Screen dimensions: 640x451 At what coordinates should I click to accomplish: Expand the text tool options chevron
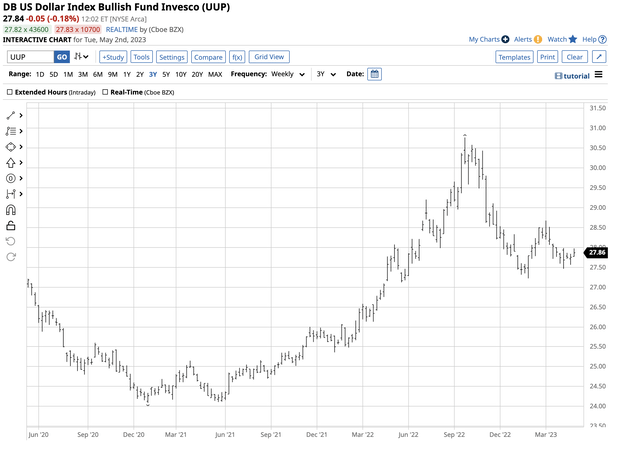tap(21, 131)
